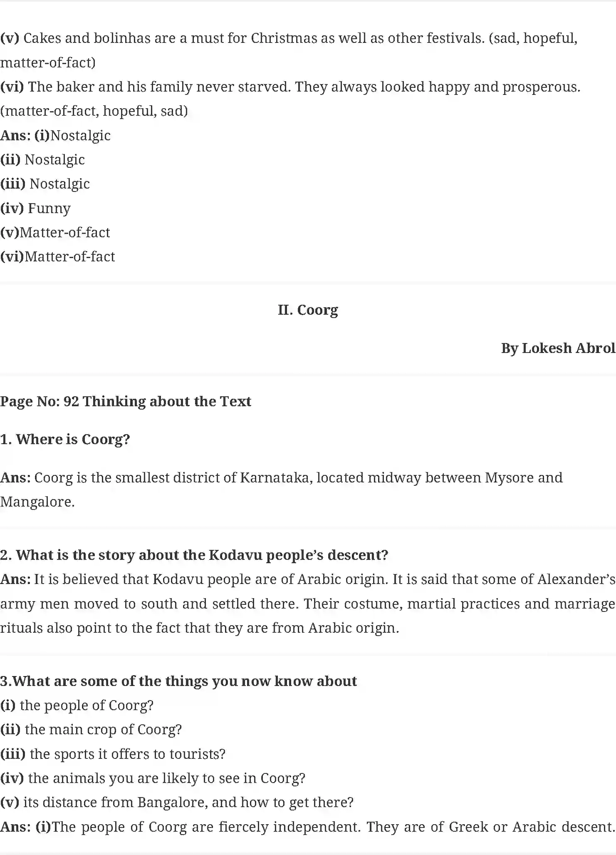Click question 3 about things you now know
Screen dimensions: 616x855
[x=178, y=681]
